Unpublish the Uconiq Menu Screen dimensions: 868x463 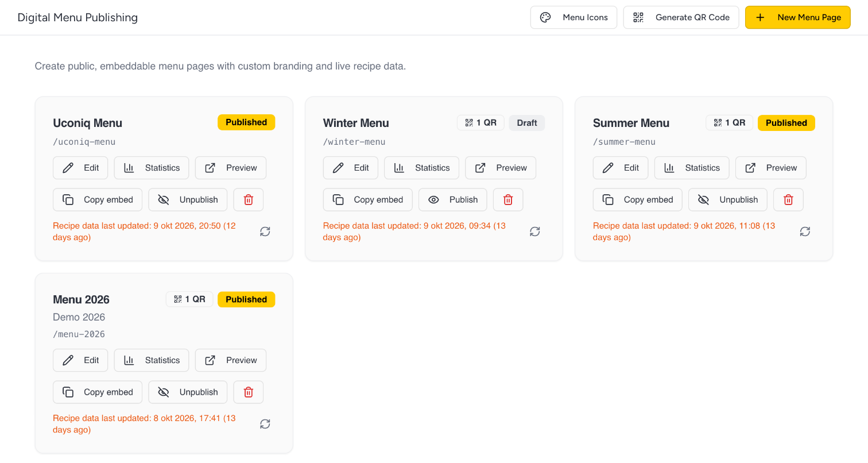[188, 200]
